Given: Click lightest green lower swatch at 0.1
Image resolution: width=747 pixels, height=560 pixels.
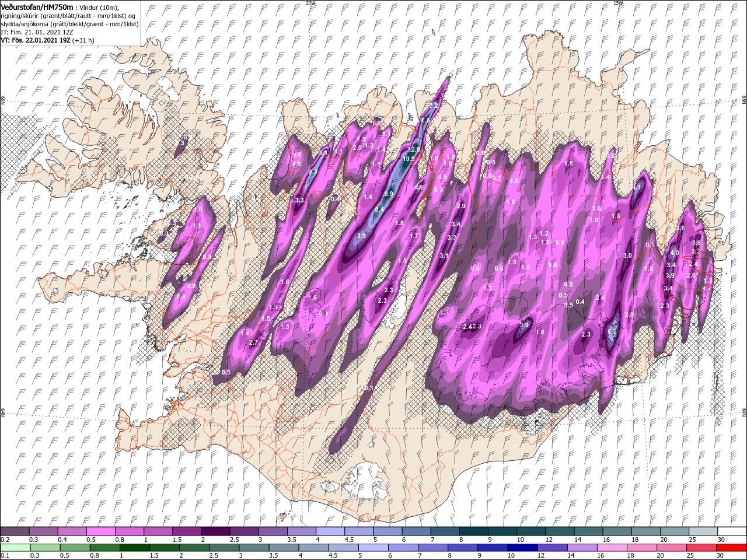Looking at the screenshot, I should coord(15,548).
